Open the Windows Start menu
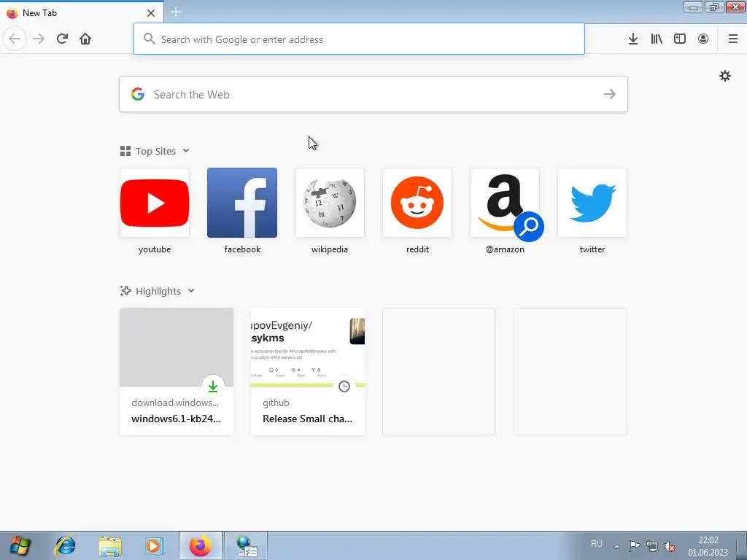 (x=20, y=545)
